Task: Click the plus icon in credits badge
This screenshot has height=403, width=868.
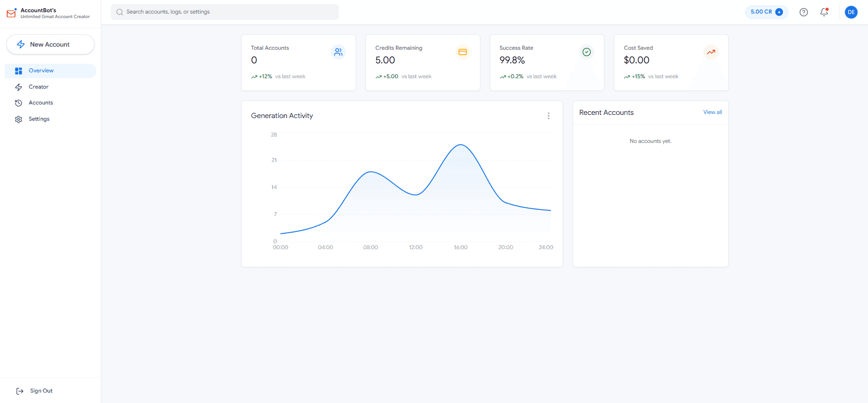Action: (x=779, y=12)
